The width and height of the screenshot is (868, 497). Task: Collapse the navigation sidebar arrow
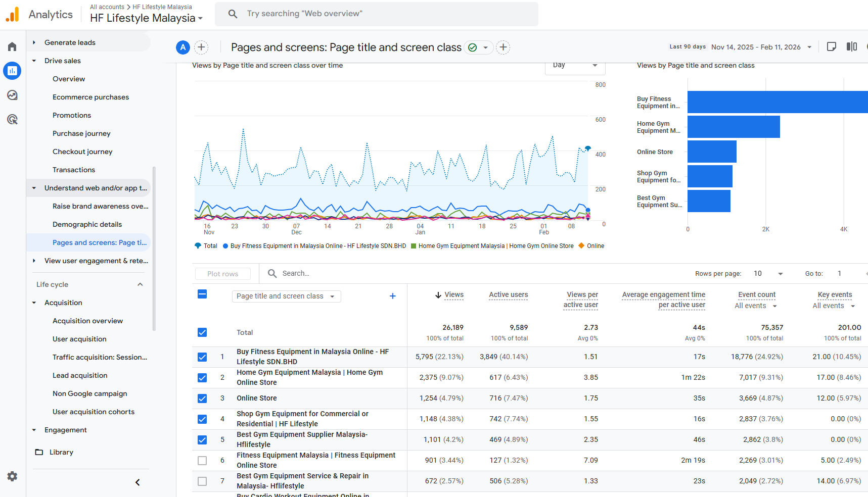click(138, 482)
